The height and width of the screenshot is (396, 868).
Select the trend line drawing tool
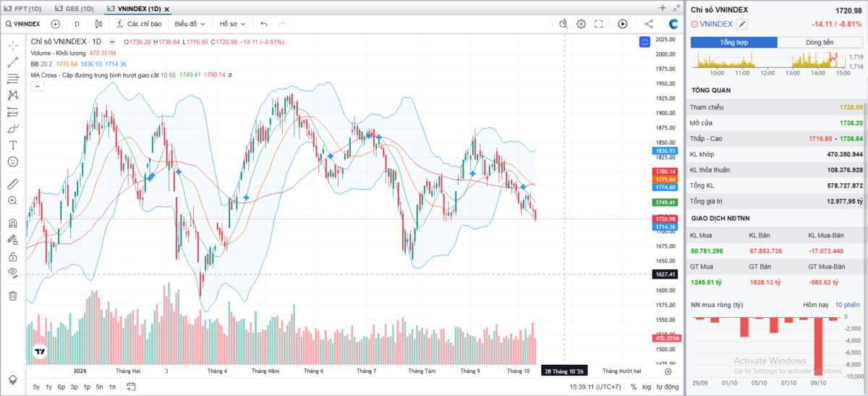[12, 62]
